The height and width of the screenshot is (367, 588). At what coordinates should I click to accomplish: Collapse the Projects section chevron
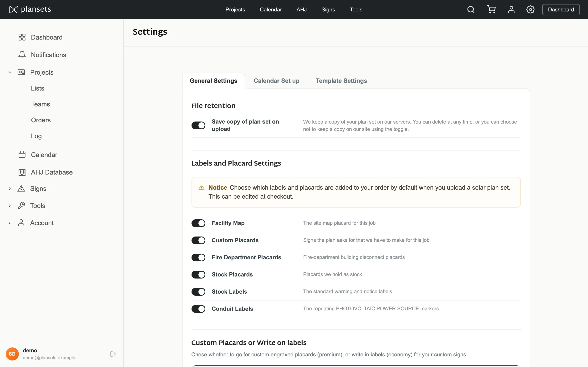tap(9, 72)
